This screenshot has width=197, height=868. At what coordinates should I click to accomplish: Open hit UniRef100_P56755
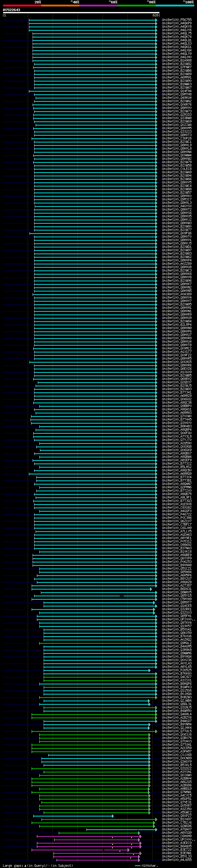click(x=177, y=20)
